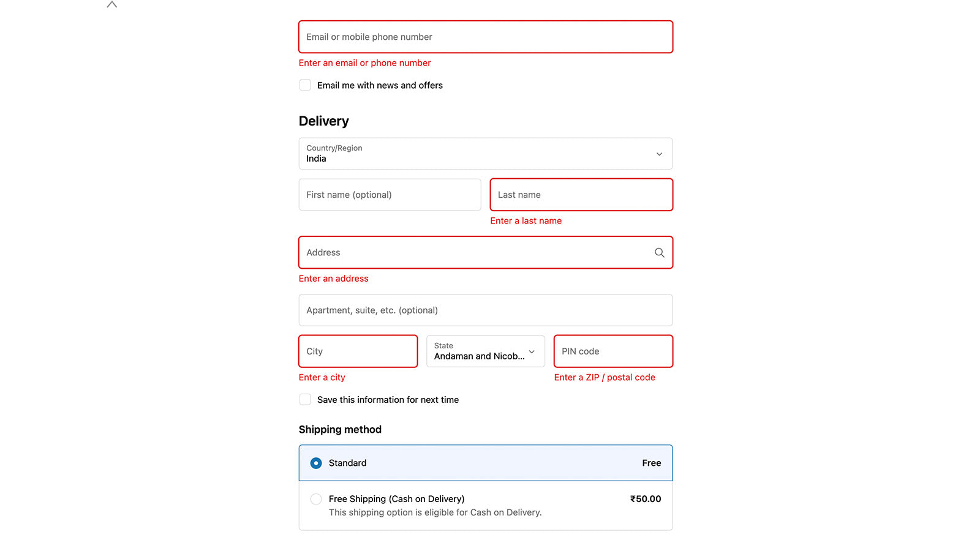Tick 'Email me with news and offers'

pos(305,85)
